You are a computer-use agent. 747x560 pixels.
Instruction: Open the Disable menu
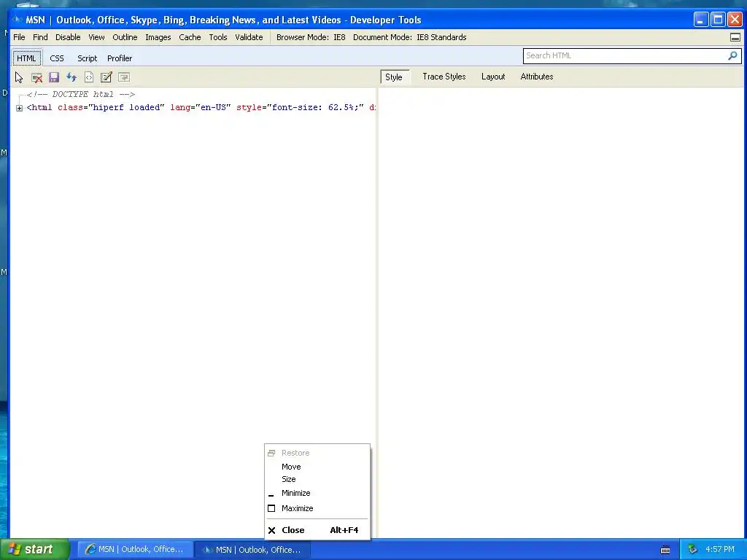[x=68, y=37]
